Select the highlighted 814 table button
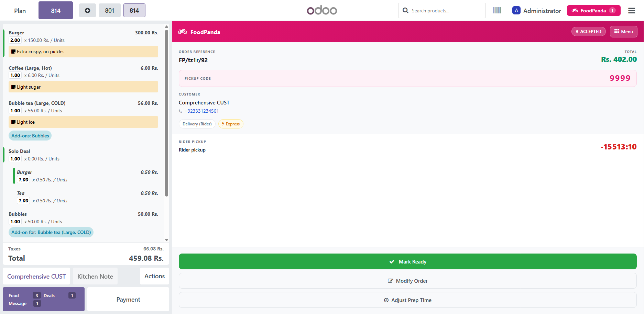The width and height of the screenshot is (644, 314). click(x=56, y=10)
